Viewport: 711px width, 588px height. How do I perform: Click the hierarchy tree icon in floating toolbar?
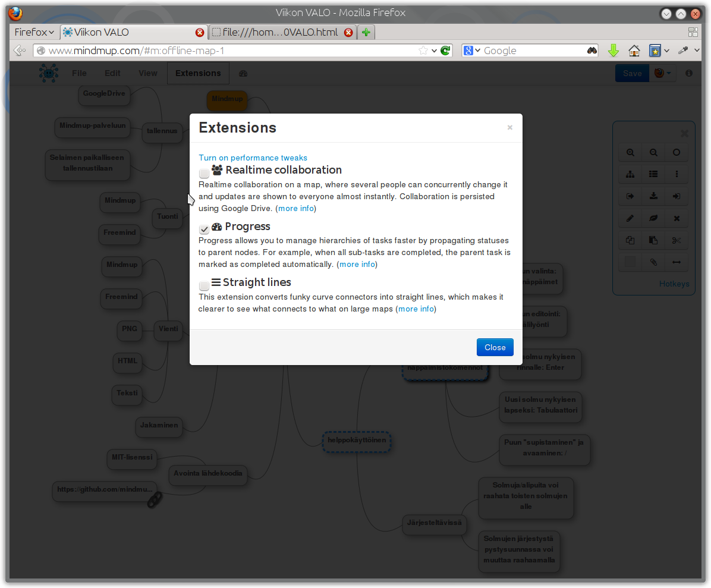[x=630, y=174]
